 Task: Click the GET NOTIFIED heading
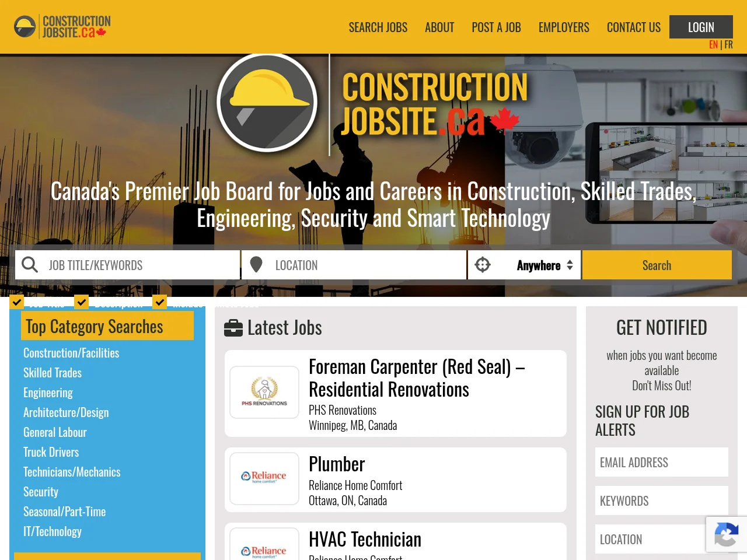pos(662,328)
